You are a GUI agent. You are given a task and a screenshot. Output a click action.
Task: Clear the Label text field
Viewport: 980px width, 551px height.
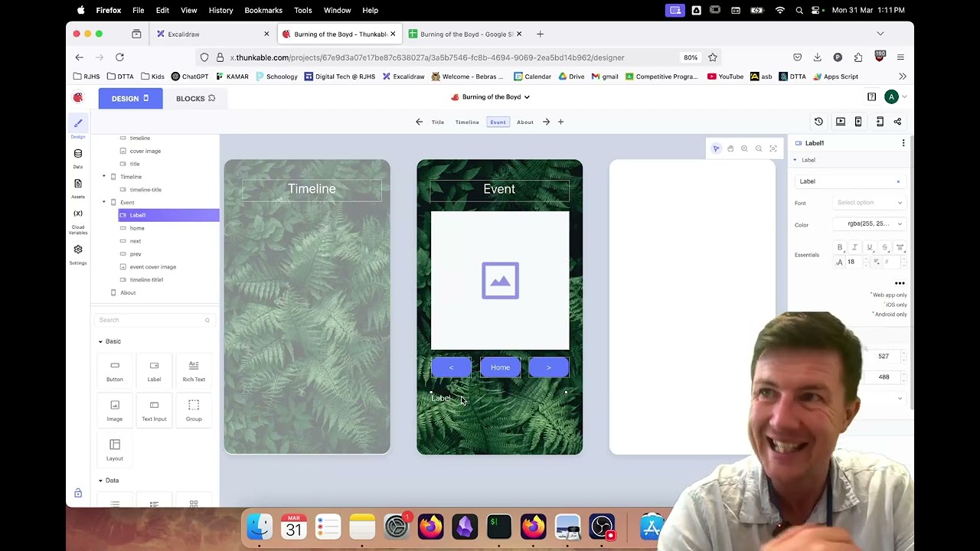click(x=898, y=182)
